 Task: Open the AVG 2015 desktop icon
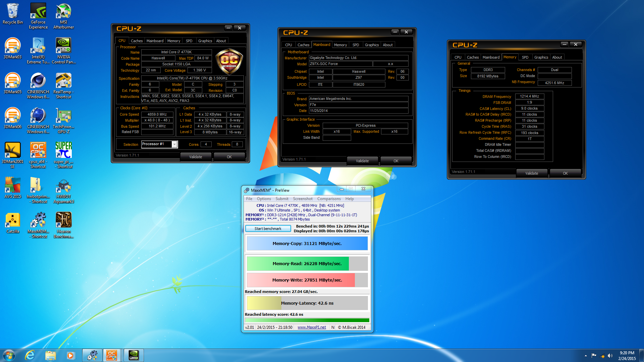click(13, 188)
